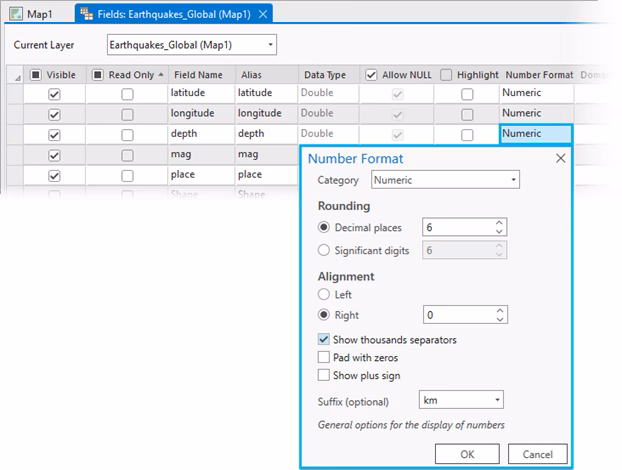The height and width of the screenshot is (470, 622).
Task: Click the Numeric format cell for latitude
Action: click(x=536, y=93)
